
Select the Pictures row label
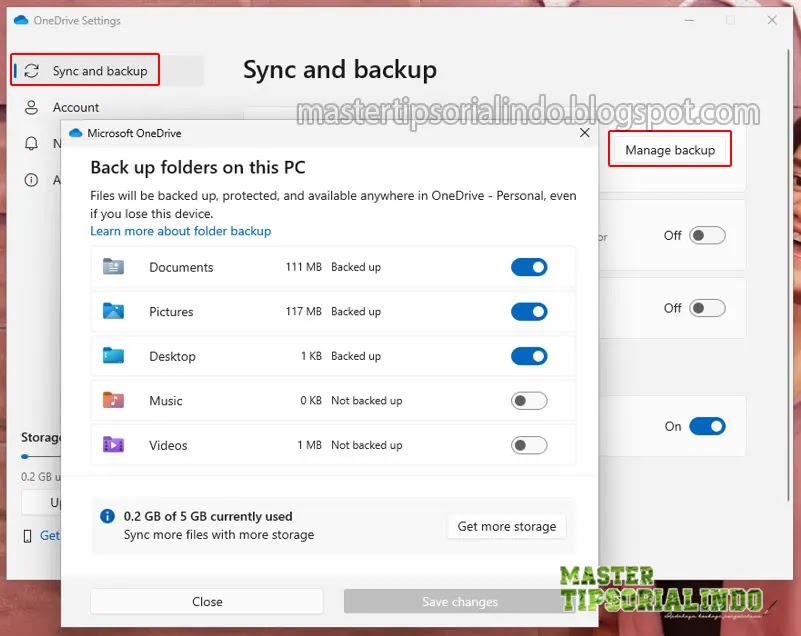[171, 312]
